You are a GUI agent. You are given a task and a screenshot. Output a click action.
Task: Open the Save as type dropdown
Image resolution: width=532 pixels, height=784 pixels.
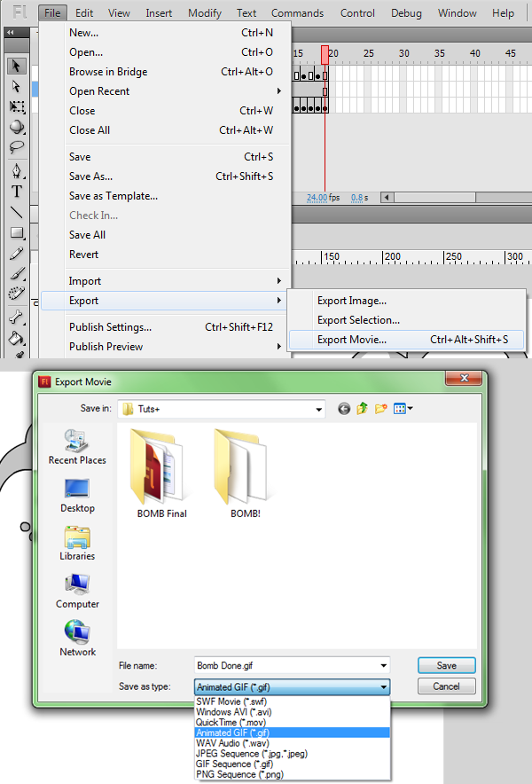click(292, 687)
